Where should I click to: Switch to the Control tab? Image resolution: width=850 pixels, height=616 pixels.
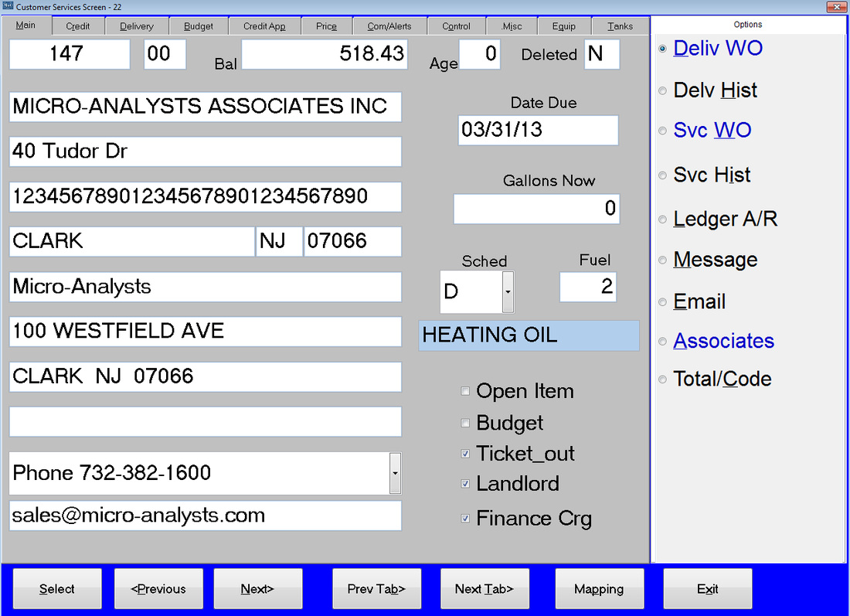pyautogui.click(x=456, y=26)
